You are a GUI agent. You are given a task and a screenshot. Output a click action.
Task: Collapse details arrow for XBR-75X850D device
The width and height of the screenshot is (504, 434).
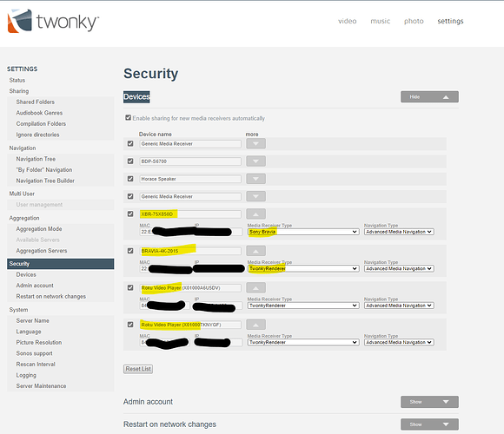pyautogui.click(x=255, y=214)
